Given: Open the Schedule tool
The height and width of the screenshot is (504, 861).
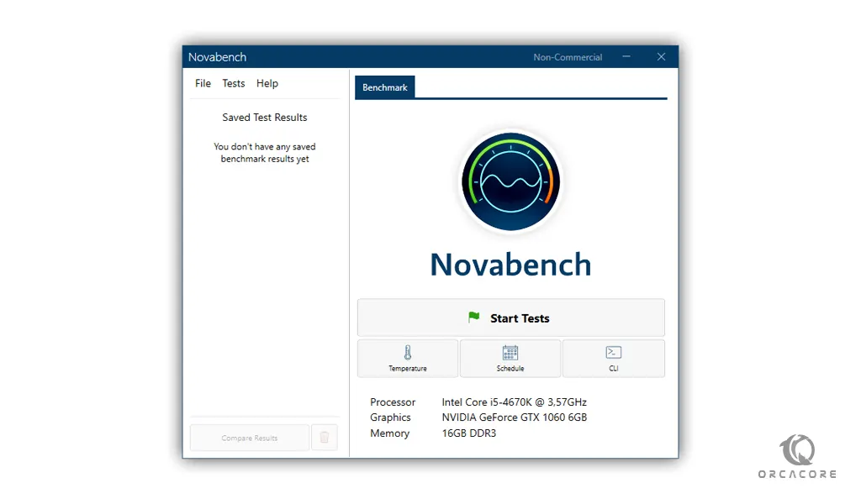Looking at the screenshot, I should [510, 359].
